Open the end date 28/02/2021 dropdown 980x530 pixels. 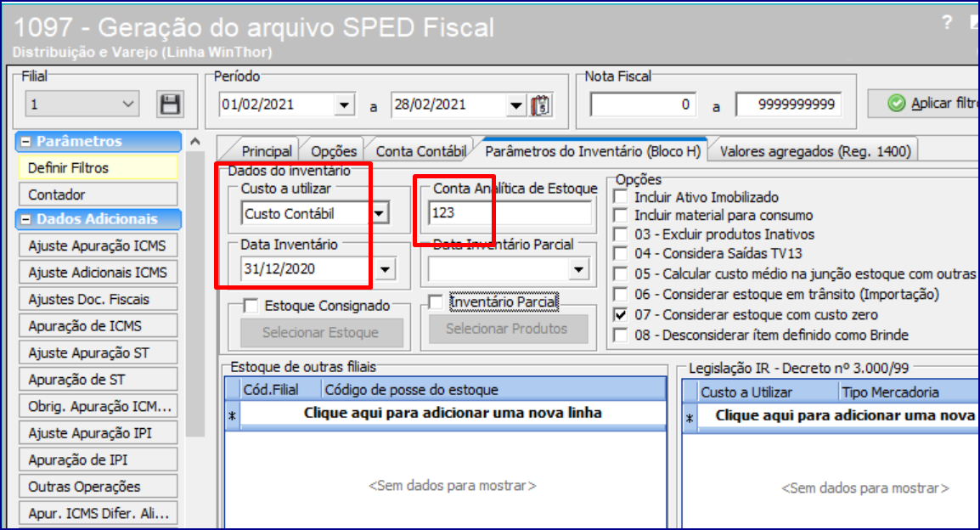click(515, 105)
